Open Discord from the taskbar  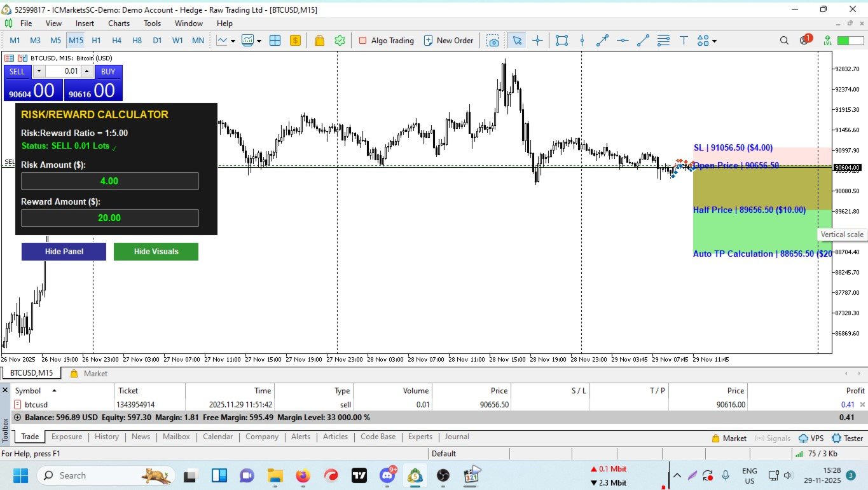[x=387, y=475]
